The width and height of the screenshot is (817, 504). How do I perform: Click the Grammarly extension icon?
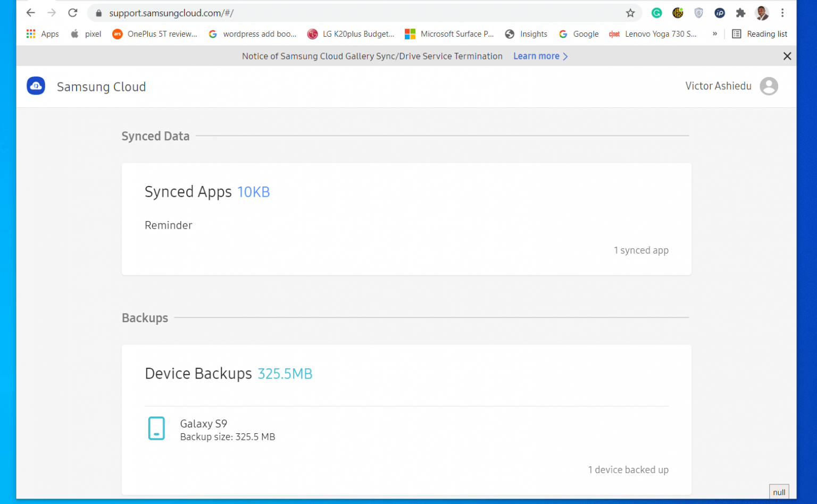point(657,13)
